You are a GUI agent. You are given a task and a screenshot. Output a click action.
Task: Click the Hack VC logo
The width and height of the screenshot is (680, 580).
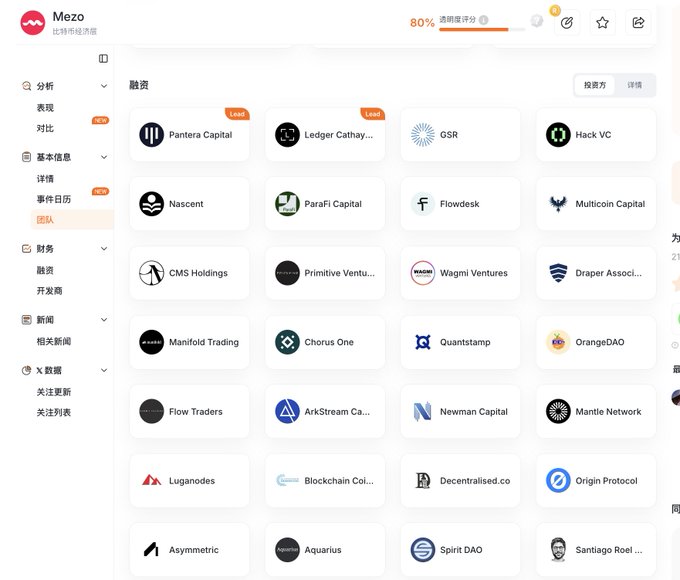558,134
